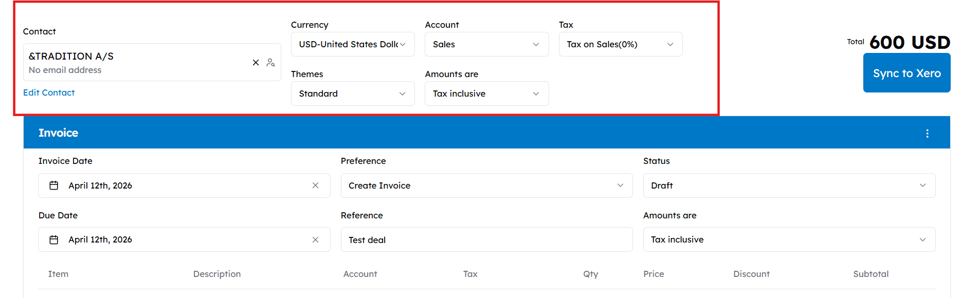Viewport: 980px width, 298px height.
Task: Click the Contact field &TRADITION A/S
Action: point(152,62)
